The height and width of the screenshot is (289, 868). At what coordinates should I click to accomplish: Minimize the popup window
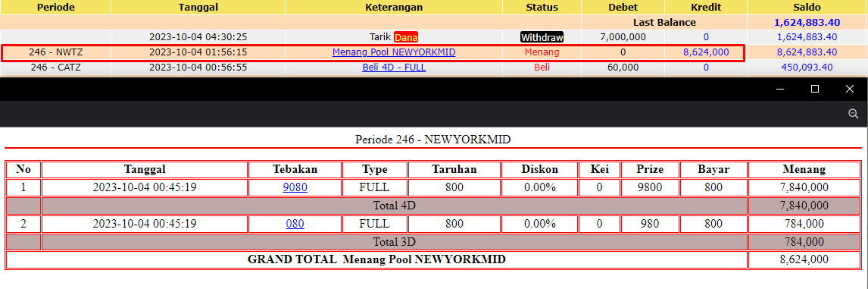click(x=781, y=89)
